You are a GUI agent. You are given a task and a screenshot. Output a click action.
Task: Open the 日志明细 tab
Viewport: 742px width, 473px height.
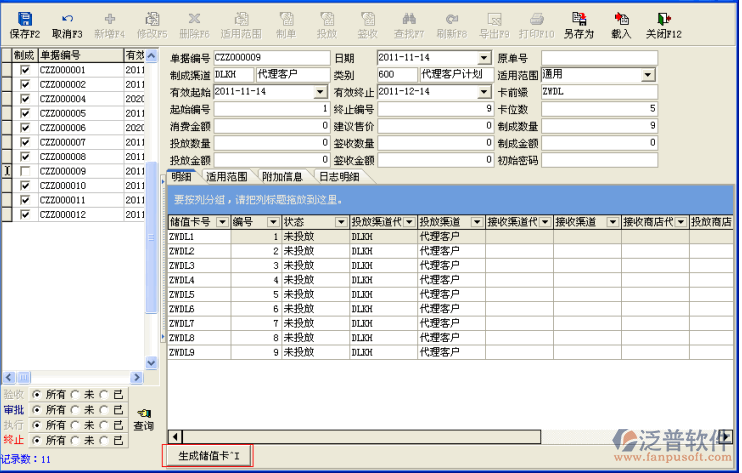click(341, 177)
